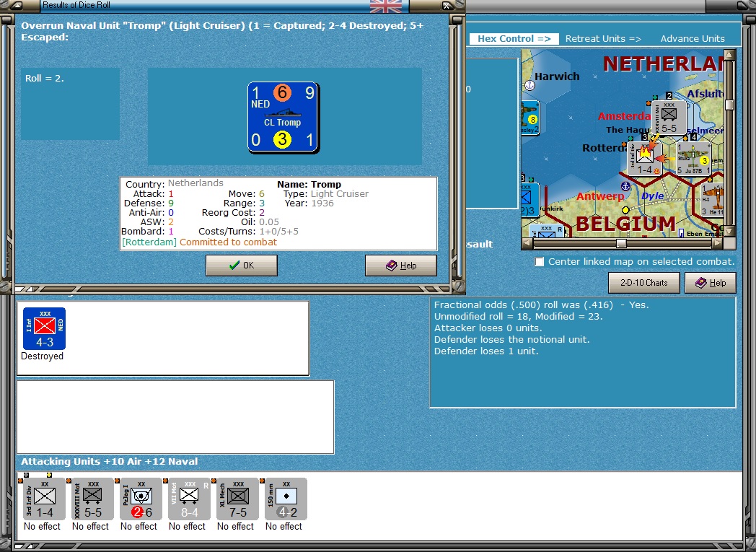Click the 'Defender loses the notional unit.' line

tap(511, 340)
